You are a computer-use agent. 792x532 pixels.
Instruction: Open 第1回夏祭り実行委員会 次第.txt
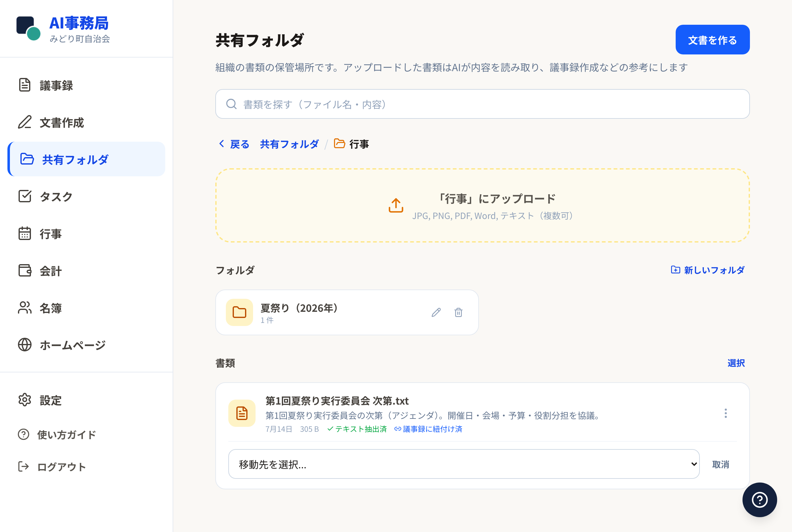click(x=337, y=401)
